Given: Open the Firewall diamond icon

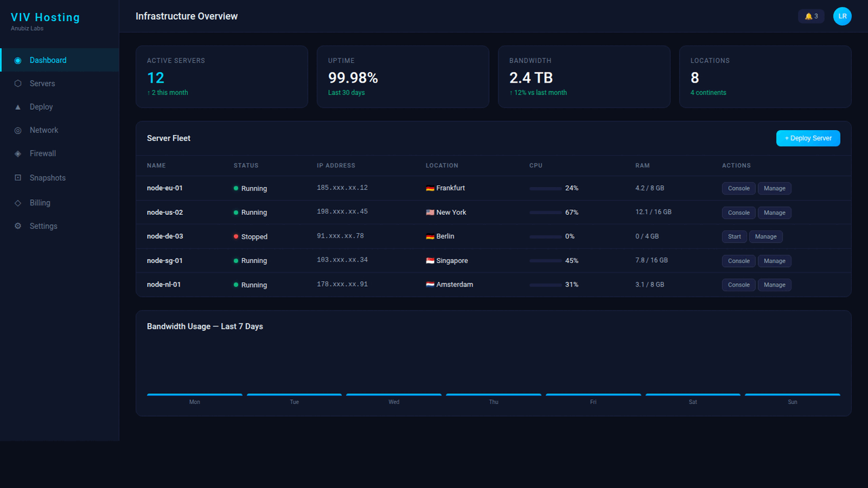Looking at the screenshot, I should click(x=18, y=153).
